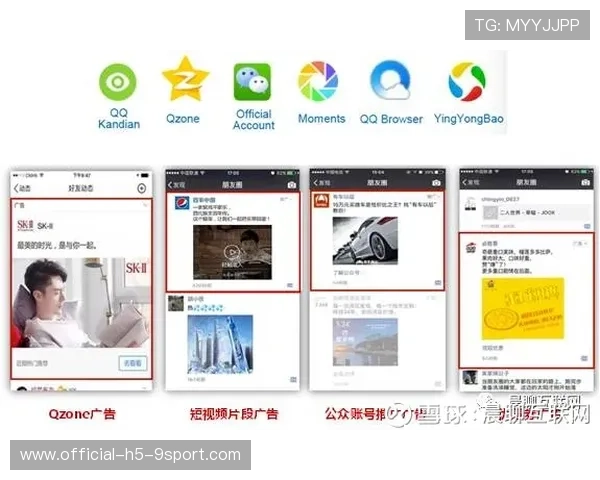This screenshot has height=480, width=600.
Task: Tap back arrow in Qzone phone header
Action: (16, 188)
